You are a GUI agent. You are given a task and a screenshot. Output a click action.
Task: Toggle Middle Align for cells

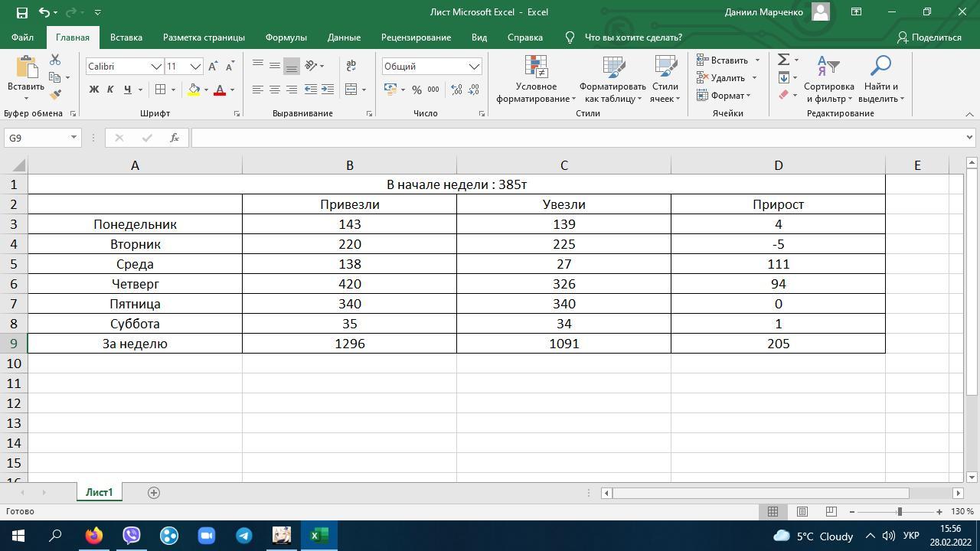275,66
